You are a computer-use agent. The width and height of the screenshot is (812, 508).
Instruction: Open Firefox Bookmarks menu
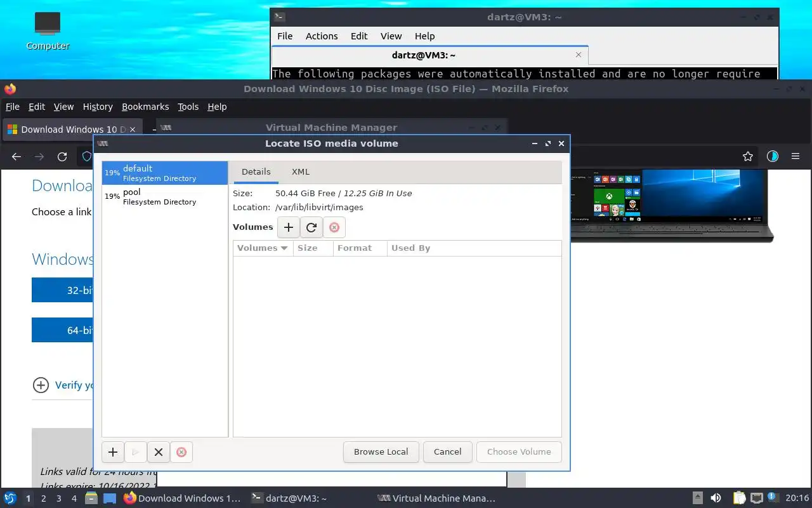tap(145, 107)
